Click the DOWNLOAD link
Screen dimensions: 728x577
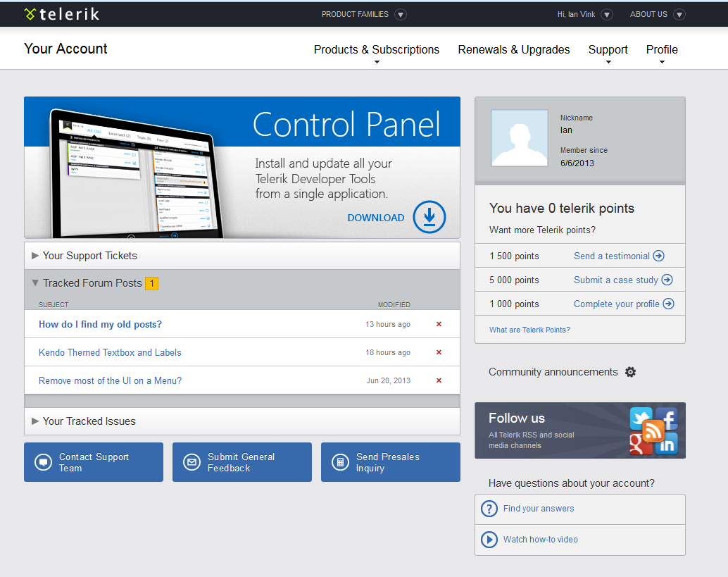[375, 218]
